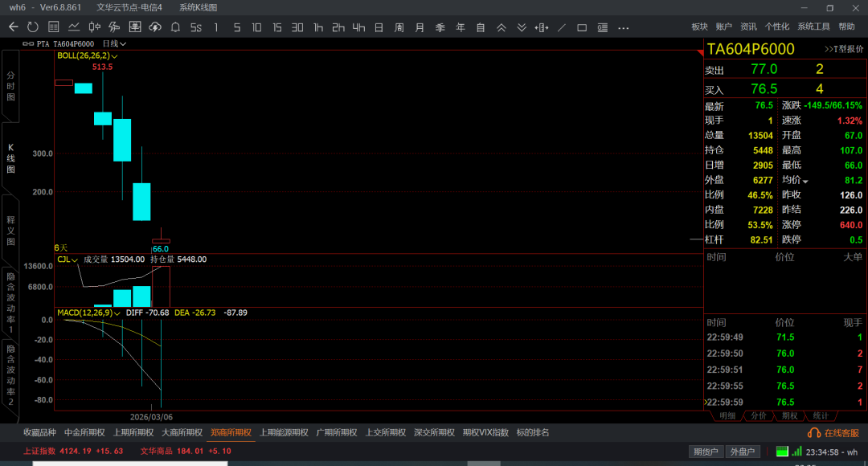This screenshot has width=868, height=466.
Task: Switch to daily (日) period
Action: (379, 27)
